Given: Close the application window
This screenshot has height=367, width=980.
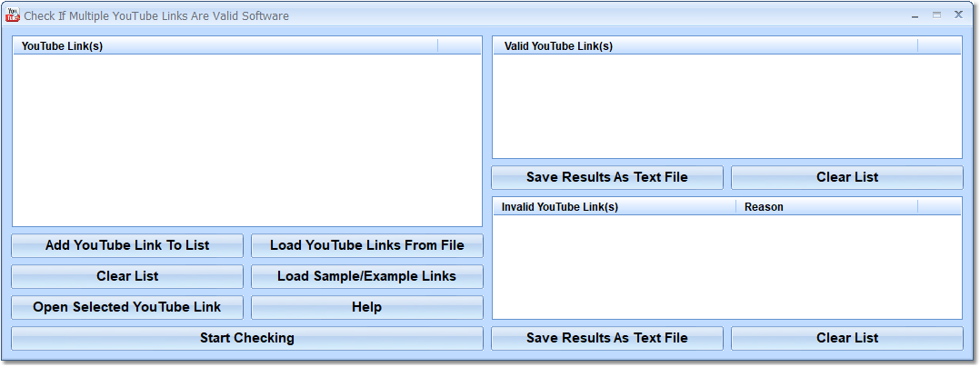Looking at the screenshot, I should 958,15.
